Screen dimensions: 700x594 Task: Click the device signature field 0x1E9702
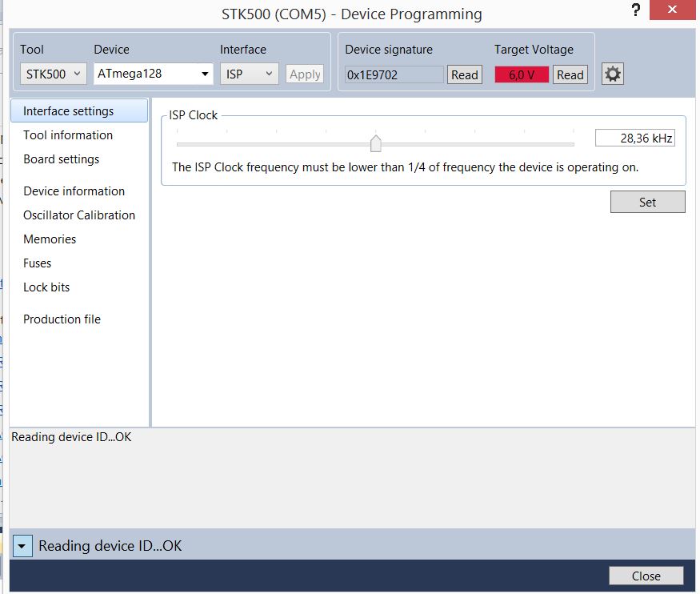(394, 74)
